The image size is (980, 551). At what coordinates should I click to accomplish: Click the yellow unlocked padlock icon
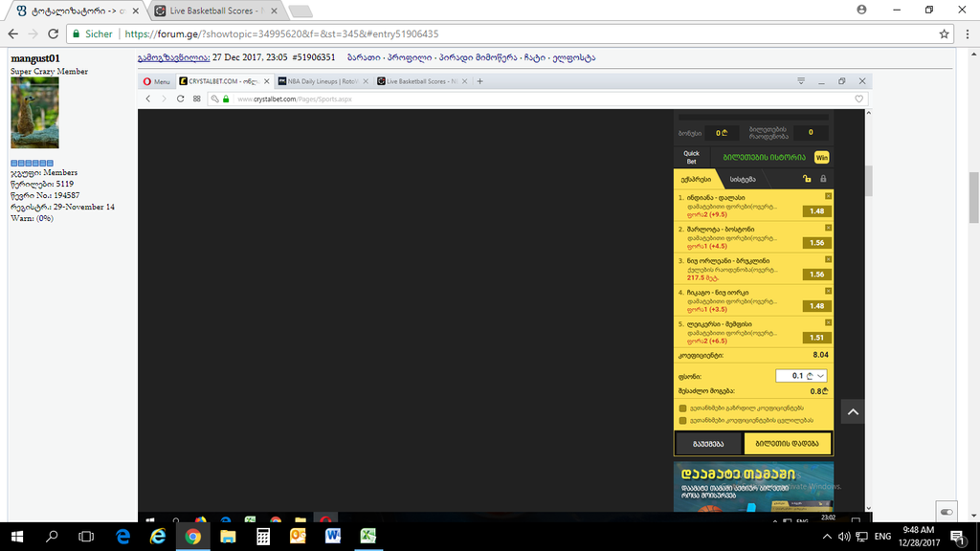point(807,179)
